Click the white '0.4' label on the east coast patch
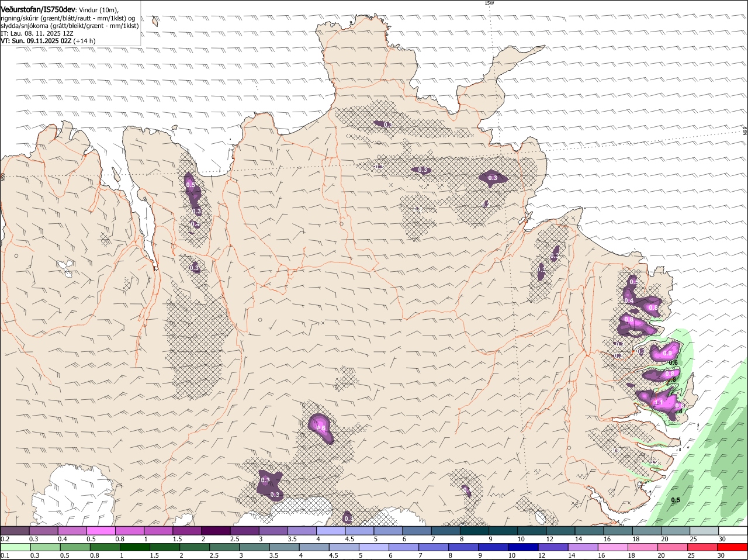Image resolution: width=748 pixels, height=560 pixels. tap(629, 300)
